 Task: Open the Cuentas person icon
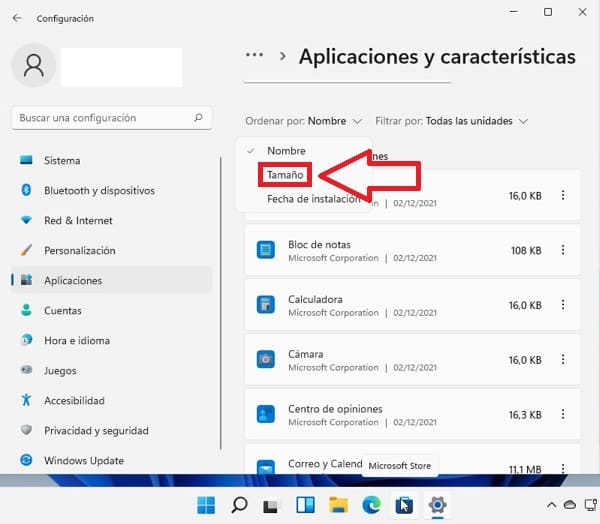(26, 310)
